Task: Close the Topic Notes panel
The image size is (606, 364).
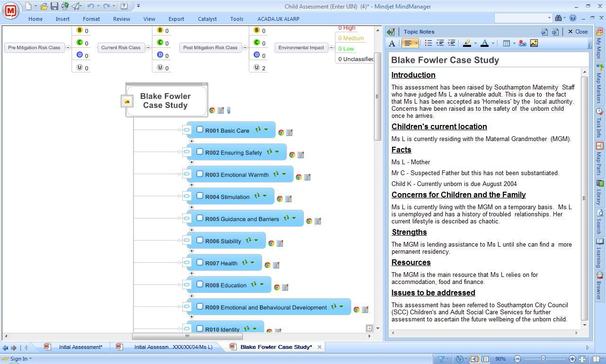Action: 578,32
